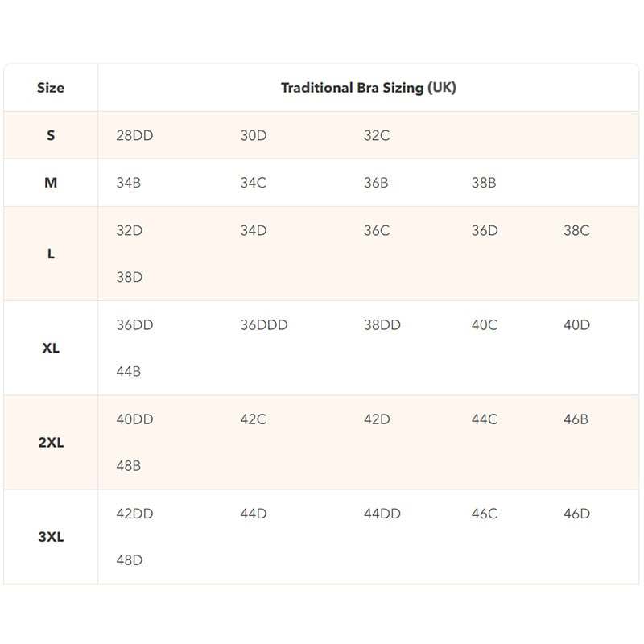Select the L size row label
Image resolution: width=644 pixels, height=644 pixels.
(x=51, y=254)
